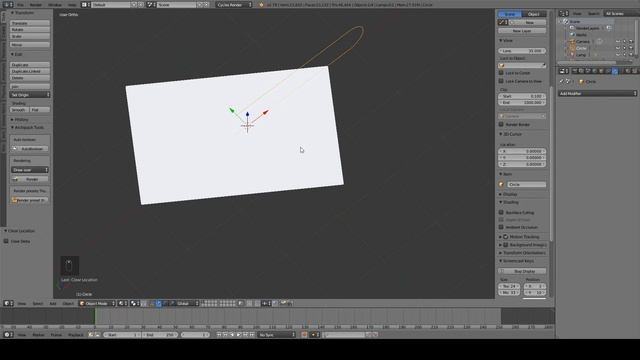Toggle visibility eye for Camera in outliner

[x=618, y=42]
